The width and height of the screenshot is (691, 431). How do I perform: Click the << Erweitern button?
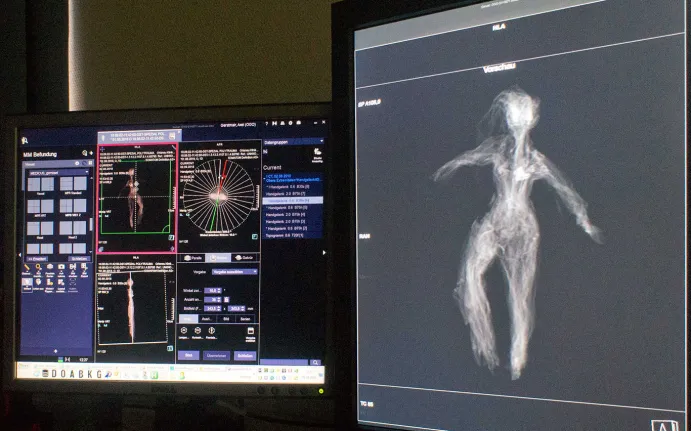(37, 259)
